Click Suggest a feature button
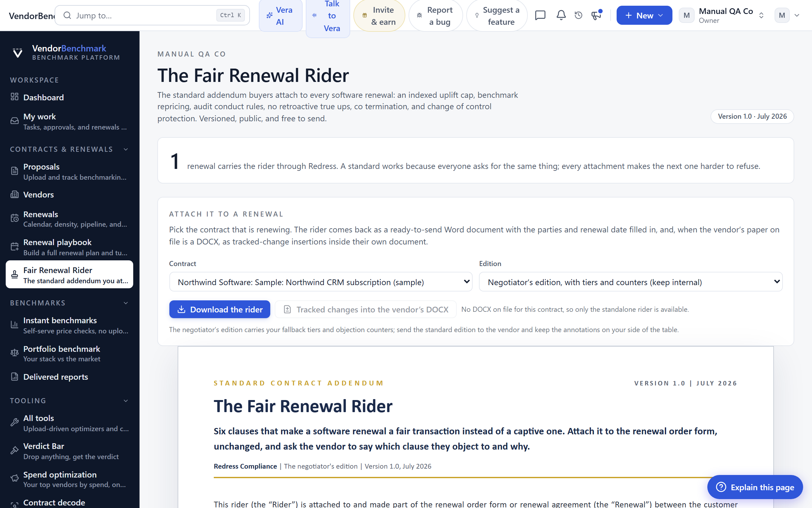The image size is (812, 508). (x=497, y=16)
